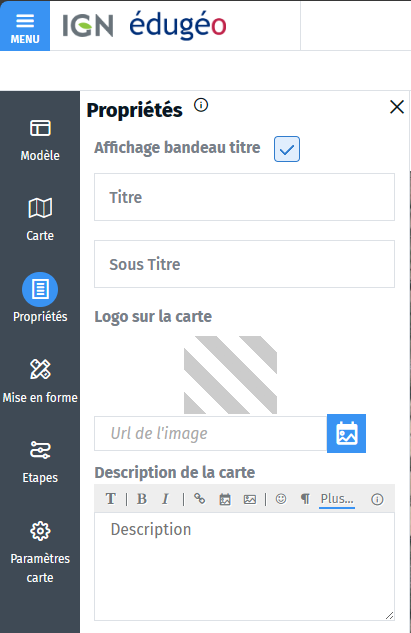Go to the Etapes sidebar section
Screen dimensions: 411x633
40,461
